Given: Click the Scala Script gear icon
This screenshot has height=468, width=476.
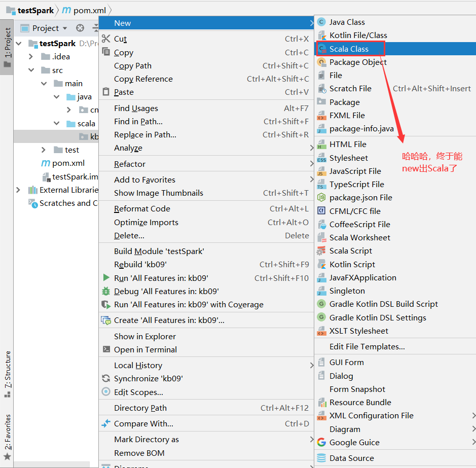Looking at the screenshot, I should coord(321,251).
